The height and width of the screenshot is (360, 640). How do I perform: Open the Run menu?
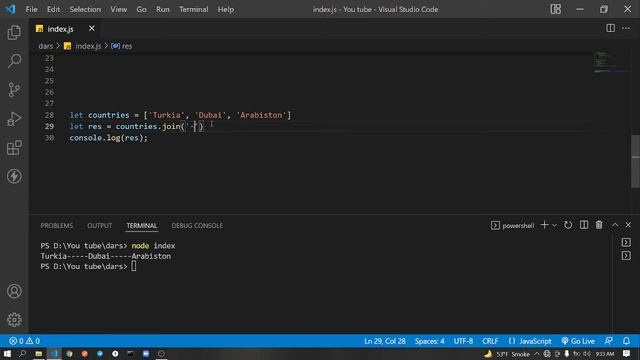click(x=162, y=9)
